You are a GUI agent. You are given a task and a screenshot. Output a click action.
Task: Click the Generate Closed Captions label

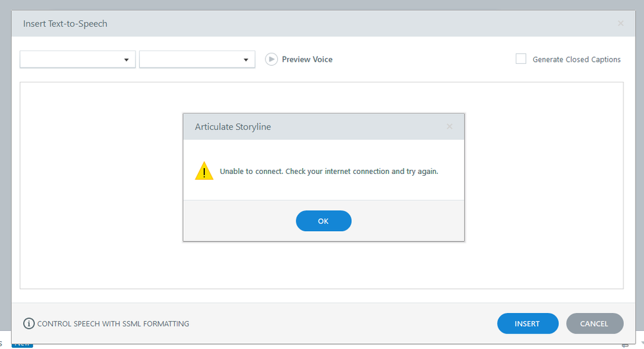tap(576, 60)
